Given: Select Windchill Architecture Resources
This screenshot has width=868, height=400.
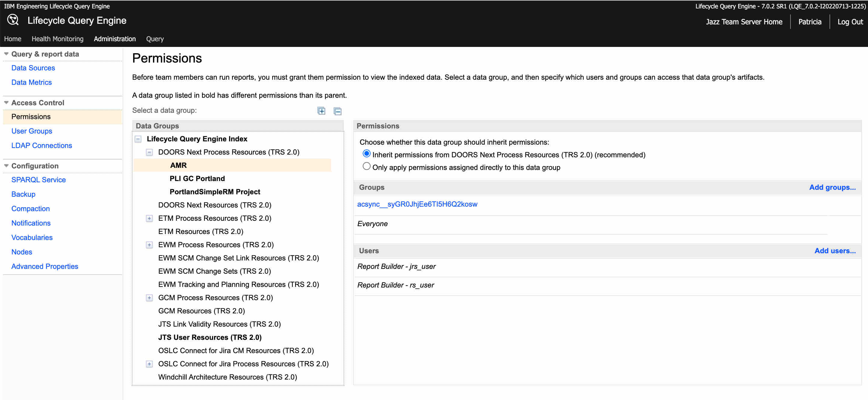Looking at the screenshot, I should pos(228,377).
